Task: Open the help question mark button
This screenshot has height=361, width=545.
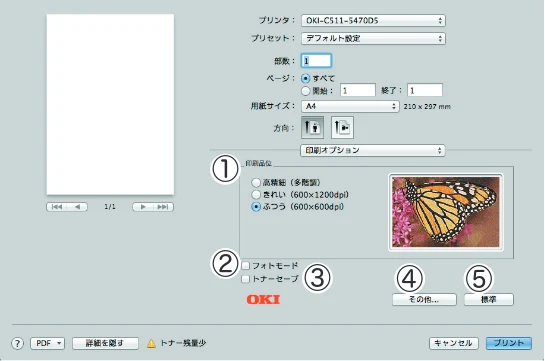Action: click(x=17, y=343)
